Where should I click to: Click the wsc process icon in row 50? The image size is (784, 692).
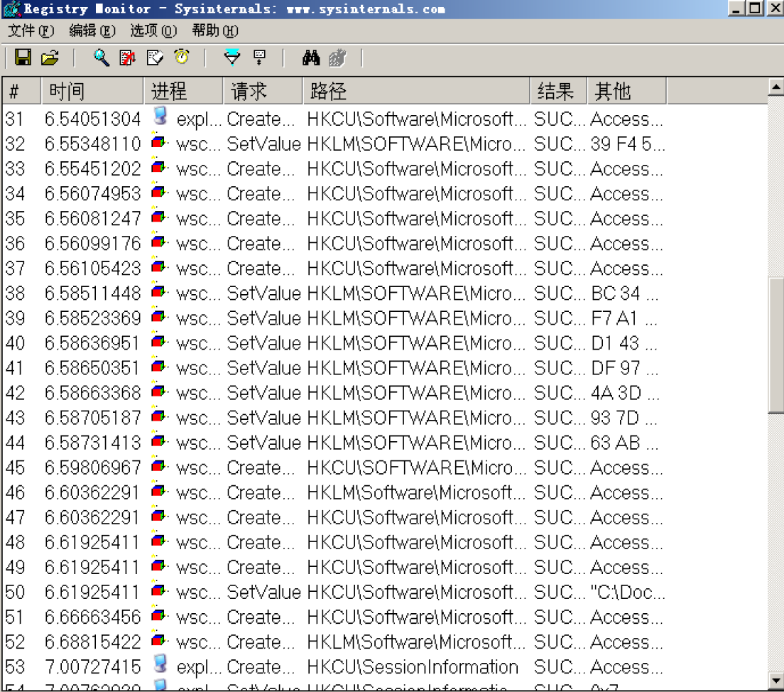click(160, 590)
